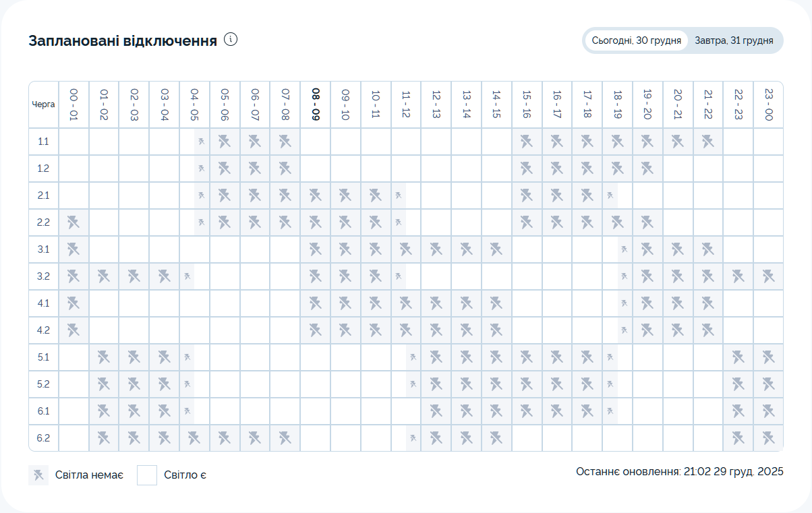
Task: Click outage icon for queue 5.1 at 01-02
Action: [x=104, y=357]
